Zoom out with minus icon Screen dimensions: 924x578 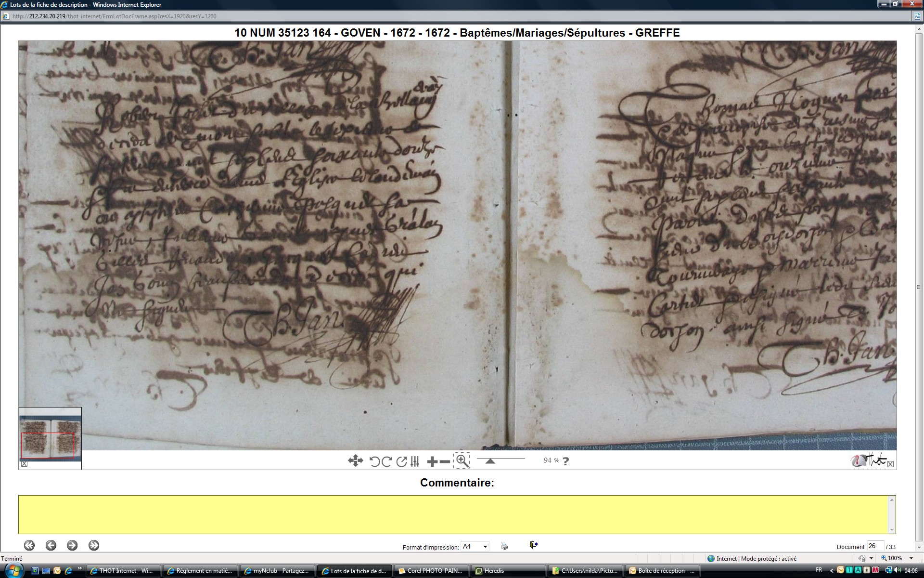click(x=445, y=461)
